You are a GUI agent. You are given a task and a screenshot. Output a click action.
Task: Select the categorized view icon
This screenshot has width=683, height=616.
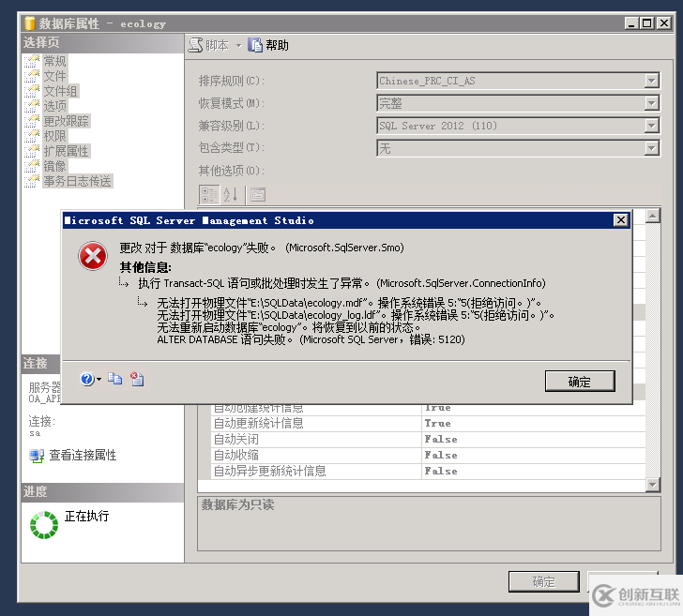[x=208, y=195]
